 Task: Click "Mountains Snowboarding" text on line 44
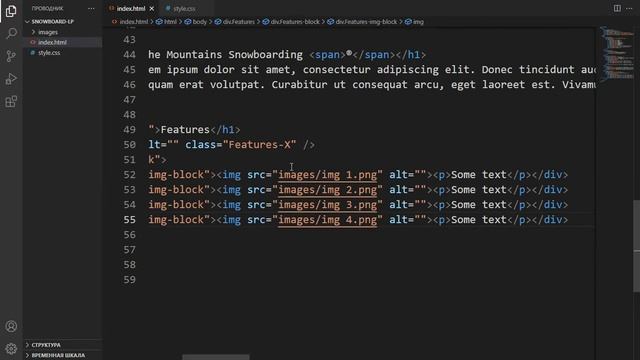point(234,55)
